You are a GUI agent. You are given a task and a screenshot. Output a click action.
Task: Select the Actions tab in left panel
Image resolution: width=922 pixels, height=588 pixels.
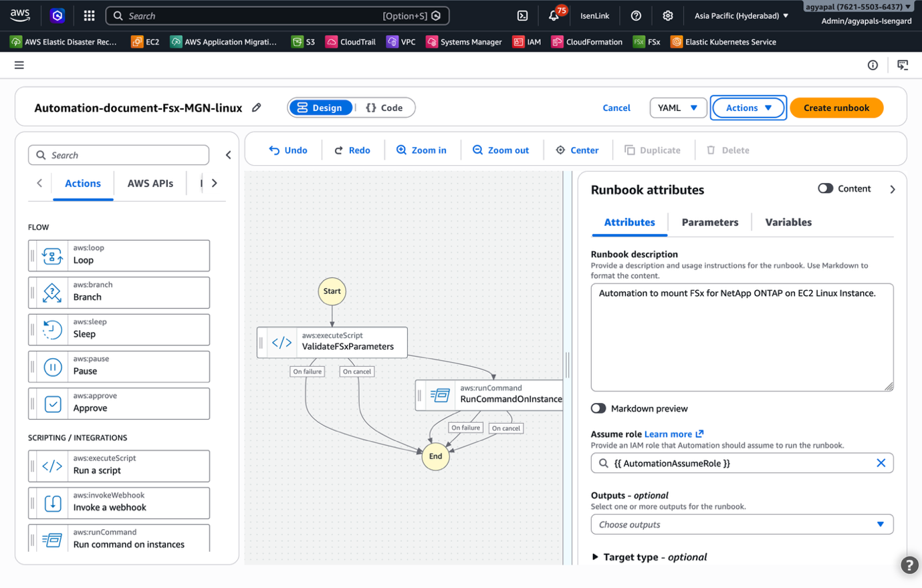tap(83, 183)
